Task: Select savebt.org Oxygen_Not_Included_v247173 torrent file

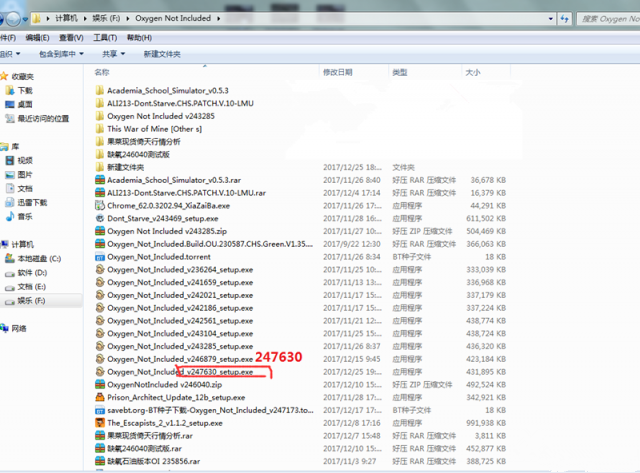Action: [210, 410]
